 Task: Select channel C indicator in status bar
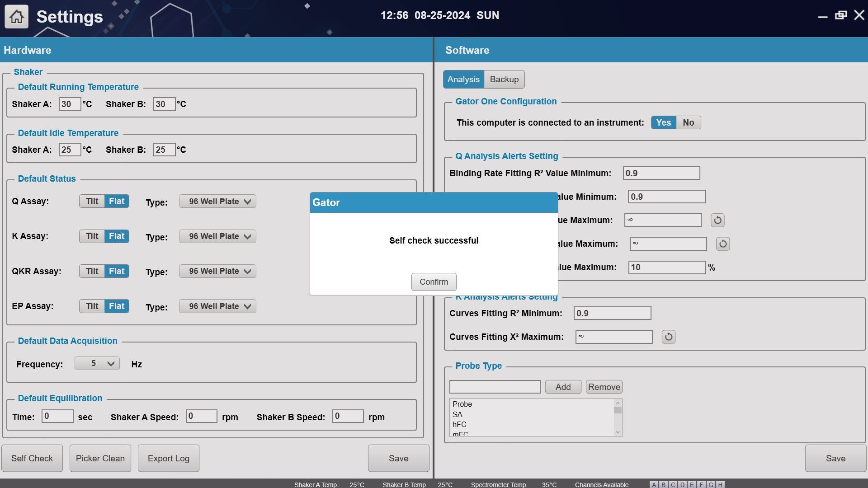click(673, 484)
